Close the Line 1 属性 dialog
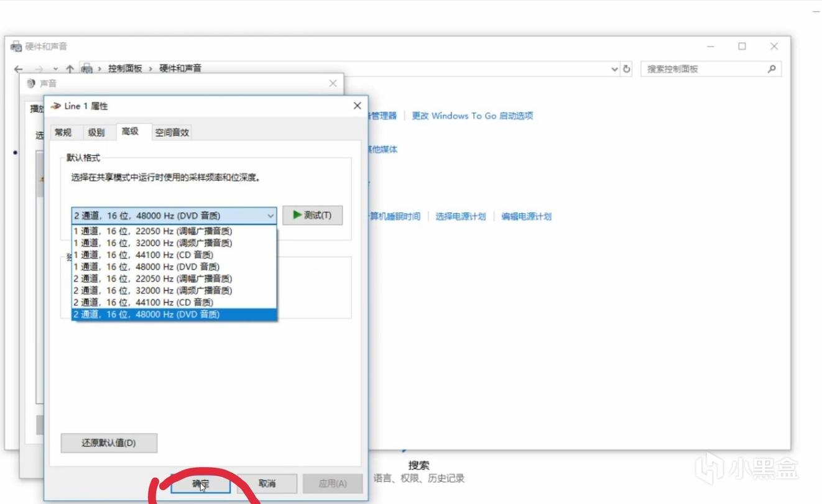The image size is (822, 504). point(357,106)
